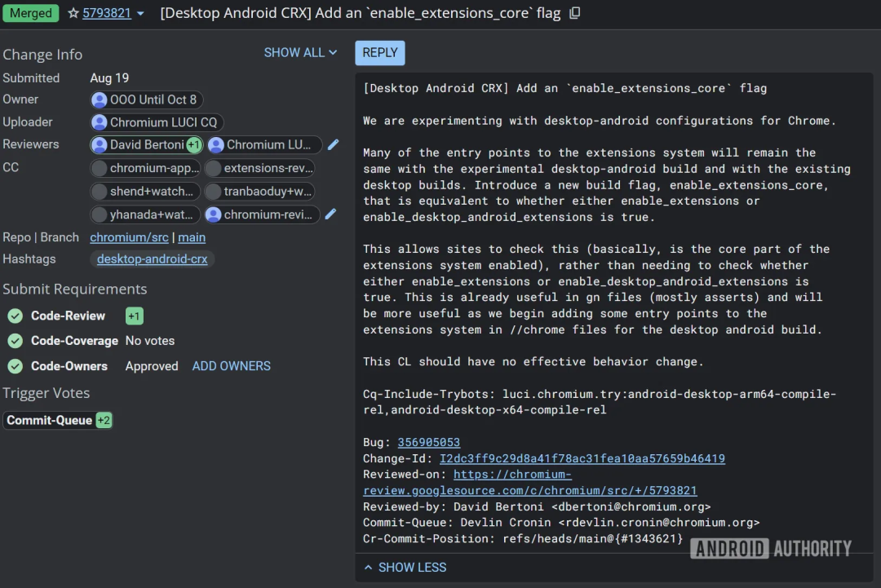This screenshot has height=588, width=881.
Task: Open the Change-Id I2dc3ff9c29d8 link
Action: coord(582,459)
